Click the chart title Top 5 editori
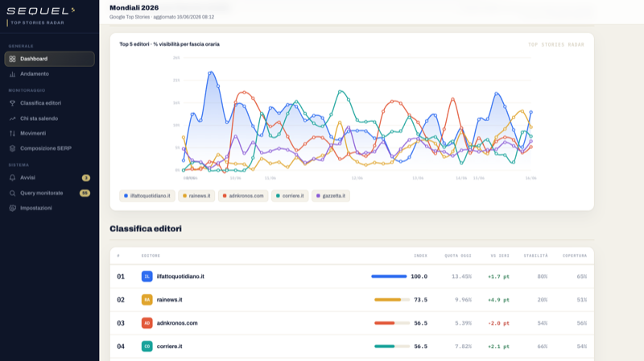 coord(169,44)
